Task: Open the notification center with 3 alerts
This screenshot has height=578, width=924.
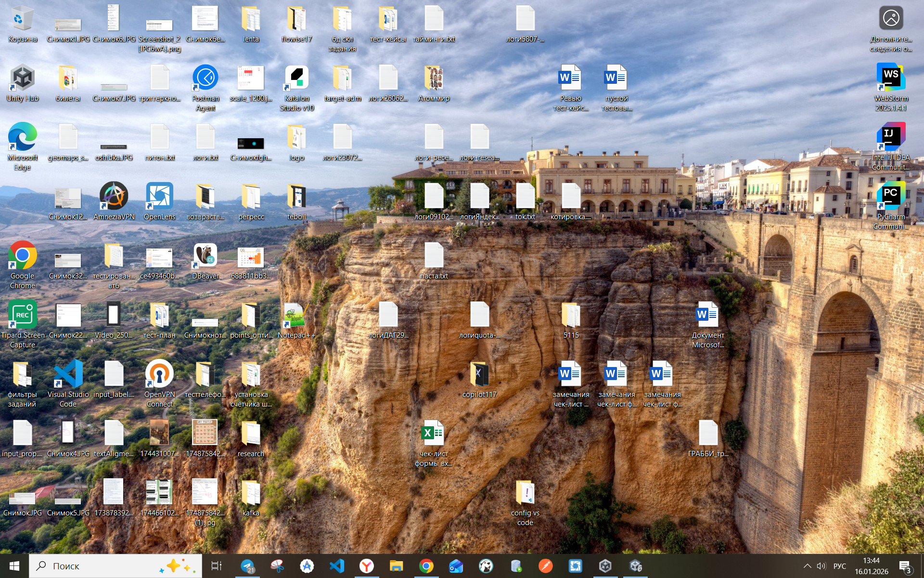Action: 905,566
